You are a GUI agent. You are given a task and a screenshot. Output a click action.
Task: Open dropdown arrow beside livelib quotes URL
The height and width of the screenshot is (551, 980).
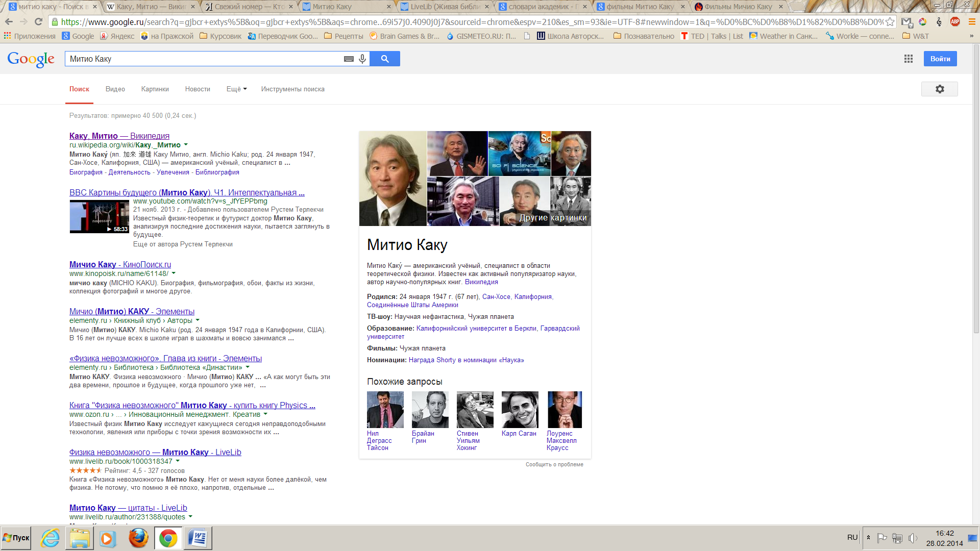tap(190, 517)
